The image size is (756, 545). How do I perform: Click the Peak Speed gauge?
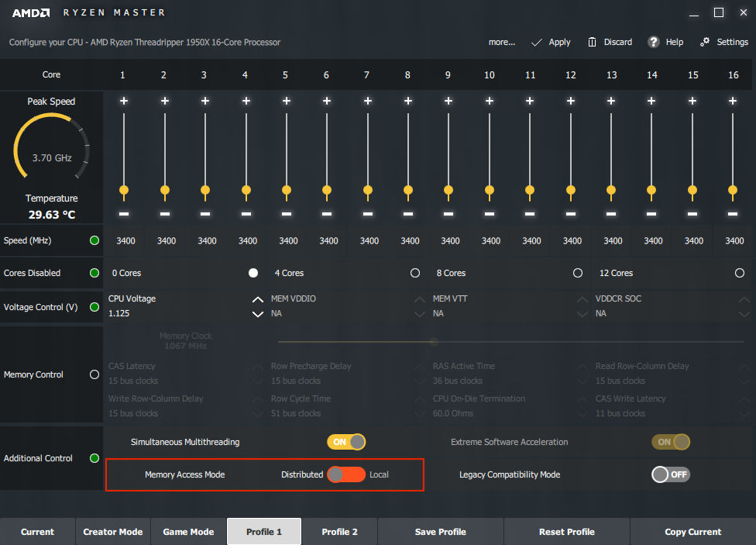pyautogui.click(x=51, y=146)
